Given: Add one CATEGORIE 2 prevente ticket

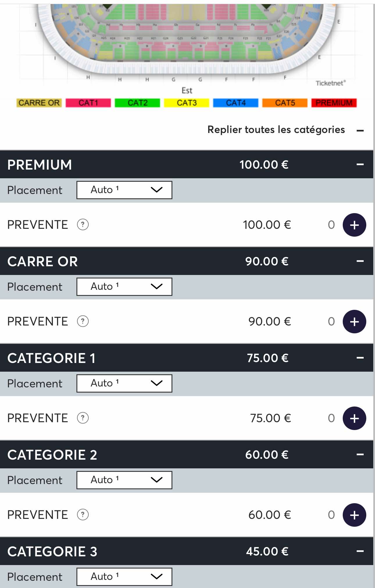Looking at the screenshot, I should point(354,515).
